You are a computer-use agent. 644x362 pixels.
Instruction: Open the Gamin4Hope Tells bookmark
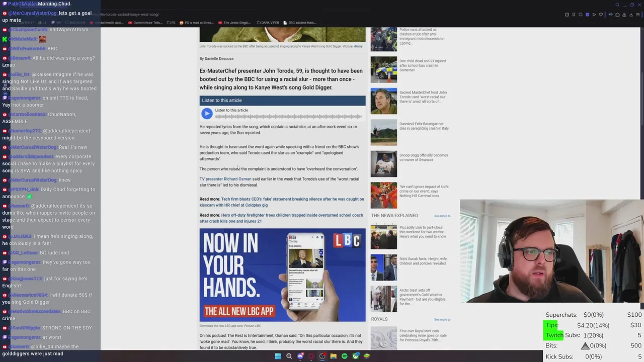pos(145,23)
